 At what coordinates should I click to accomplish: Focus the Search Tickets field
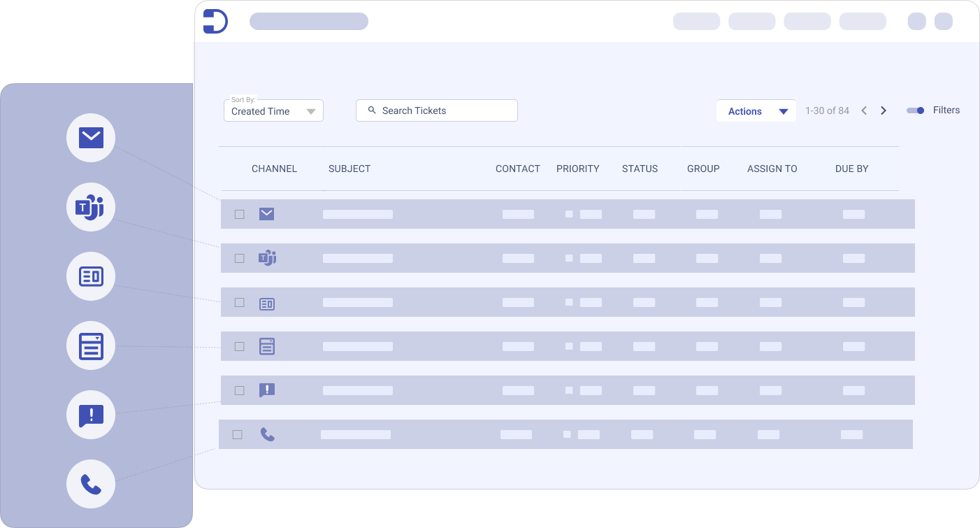click(437, 110)
